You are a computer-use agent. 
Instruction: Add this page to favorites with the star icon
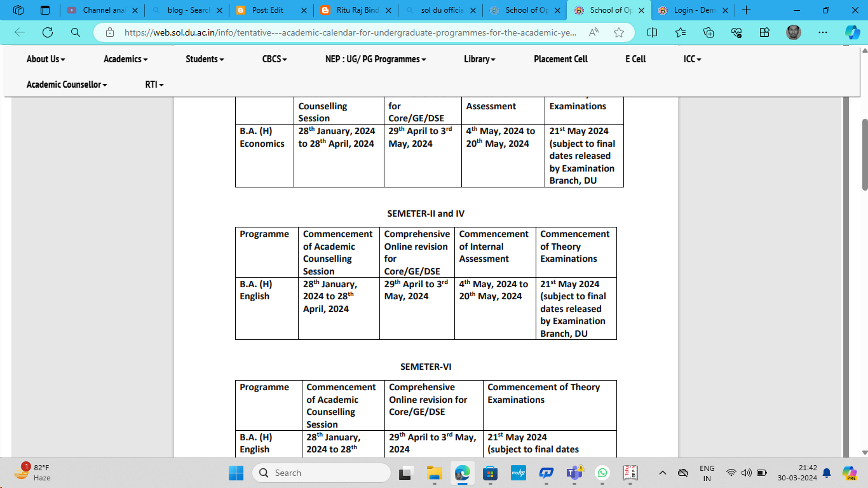pos(619,32)
